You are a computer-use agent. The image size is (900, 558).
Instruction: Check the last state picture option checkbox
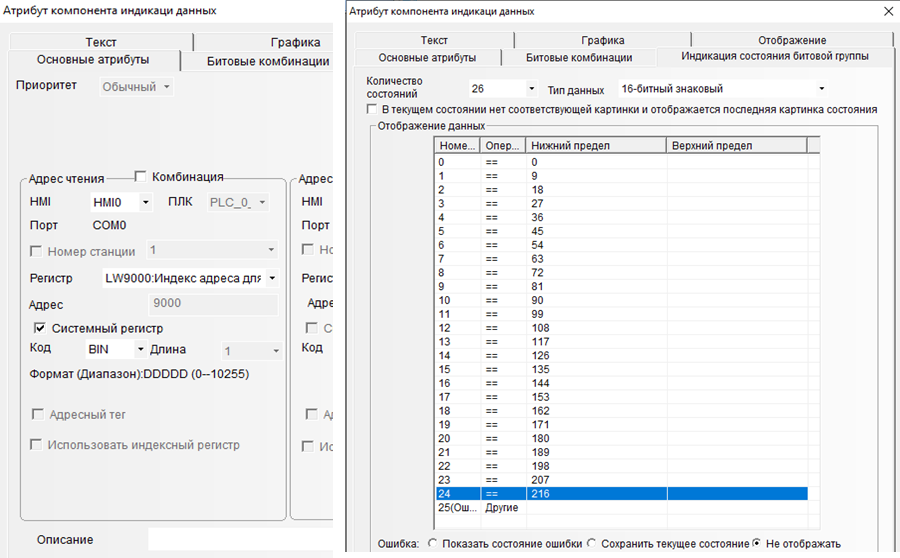click(371, 109)
